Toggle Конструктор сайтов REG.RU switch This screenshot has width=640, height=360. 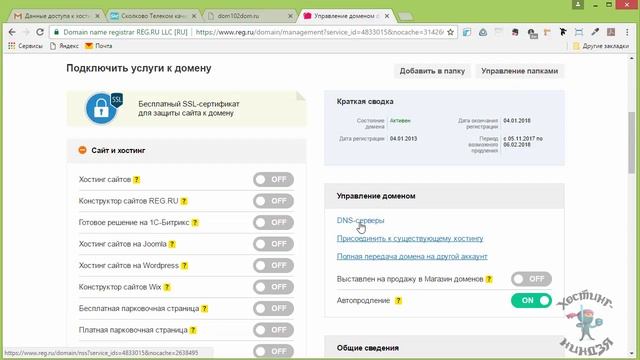point(273,201)
